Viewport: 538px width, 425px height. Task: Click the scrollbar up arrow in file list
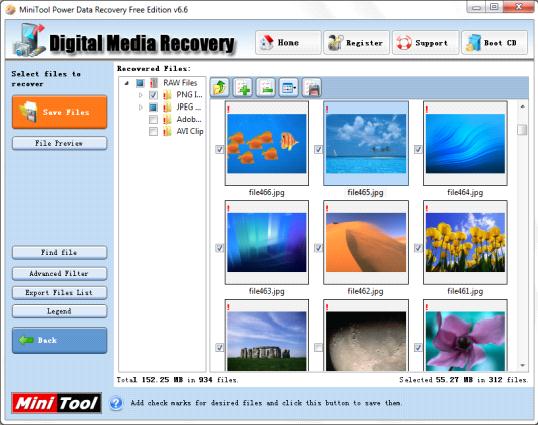[522, 107]
